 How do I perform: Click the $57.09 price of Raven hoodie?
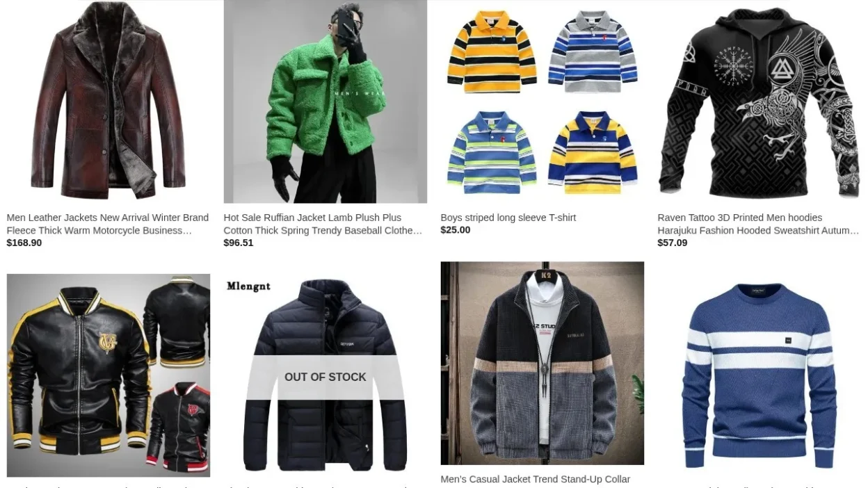coord(673,243)
